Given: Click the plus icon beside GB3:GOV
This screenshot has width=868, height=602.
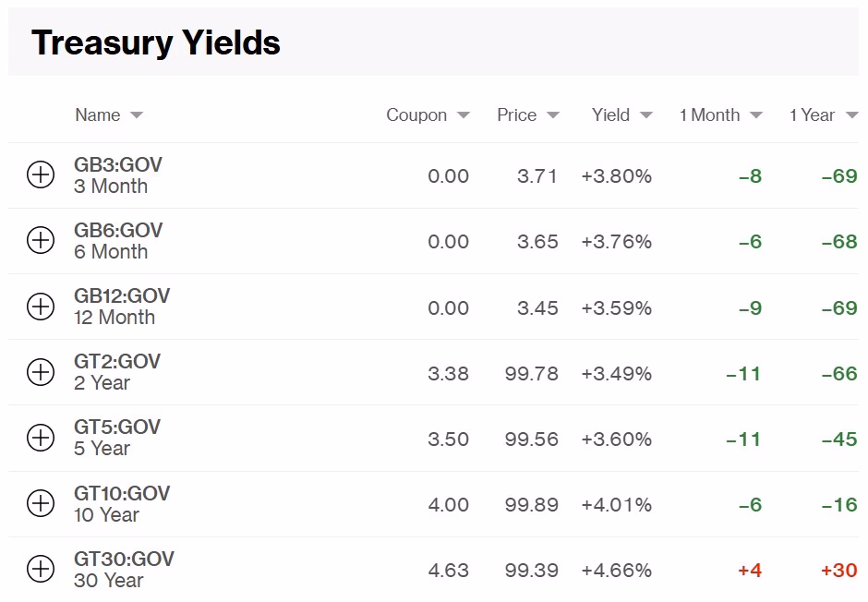Looking at the screenshot, I should click(x=41, y=175).
